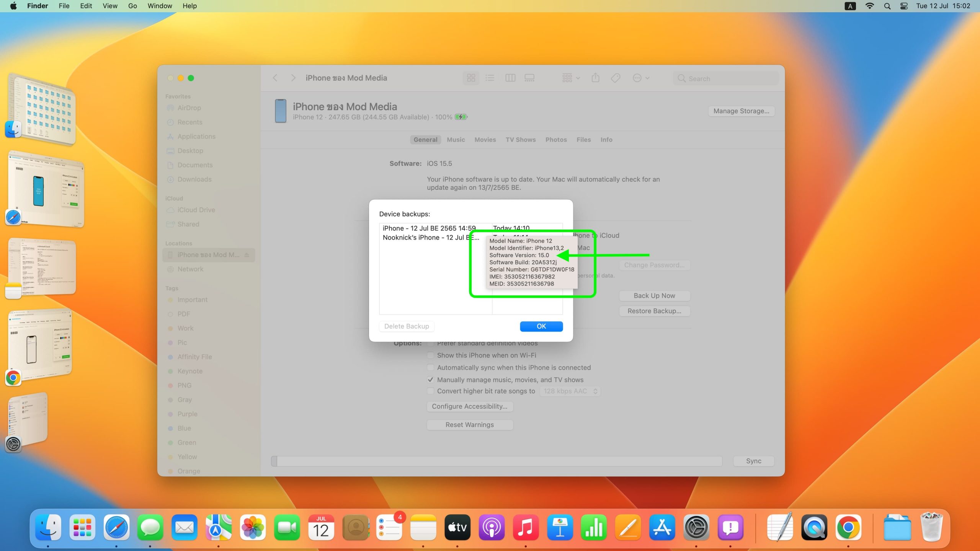Viewport: 980px width, 551px height.
Task: Click the Share icon in Finder toolbar
Action: pos(595,78)
